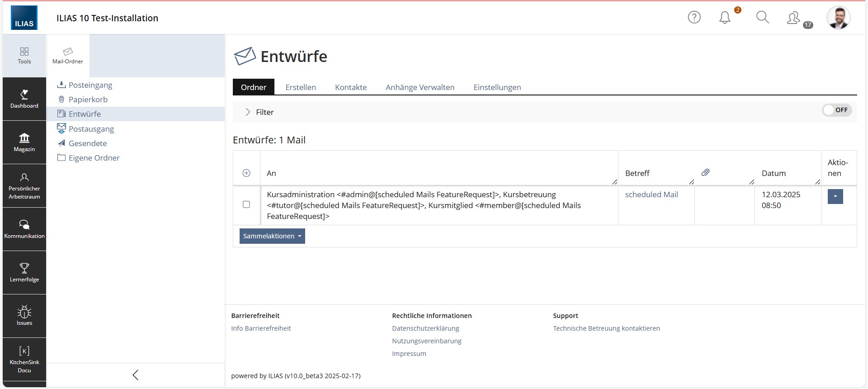Viewport: 868px width, 389px height.
Task: Click the user profile avatar
Action: click(838, 18)
